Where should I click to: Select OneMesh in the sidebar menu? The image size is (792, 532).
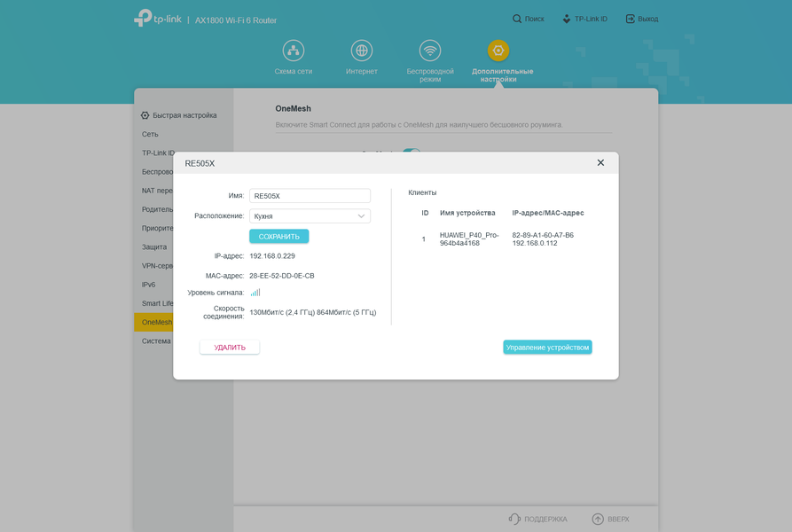(x=153, y=322)
